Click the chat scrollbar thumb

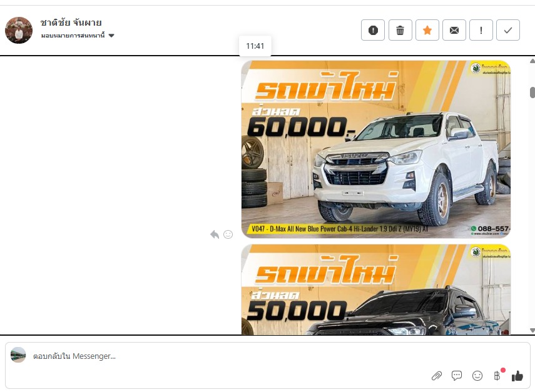pos(532,93)
